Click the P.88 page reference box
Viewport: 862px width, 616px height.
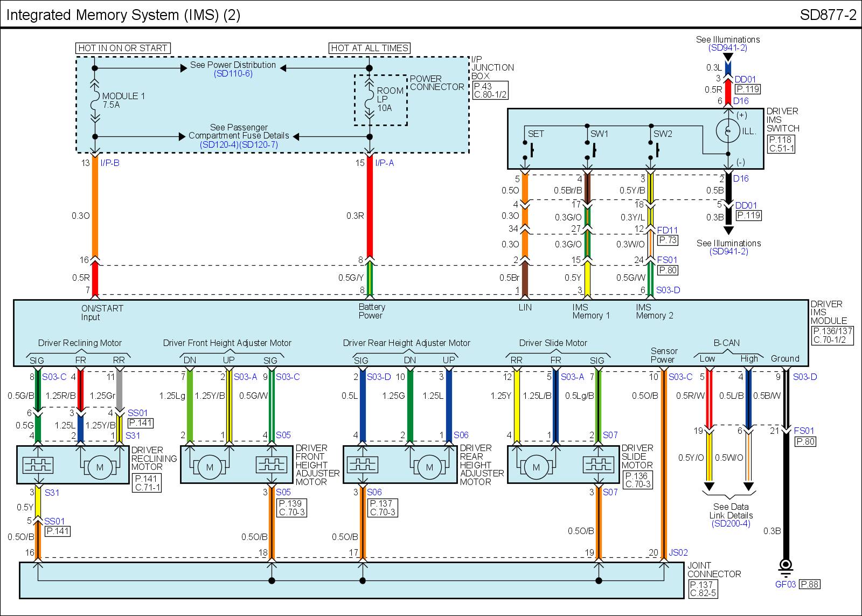pyautogui.click(x=810, y=584)
